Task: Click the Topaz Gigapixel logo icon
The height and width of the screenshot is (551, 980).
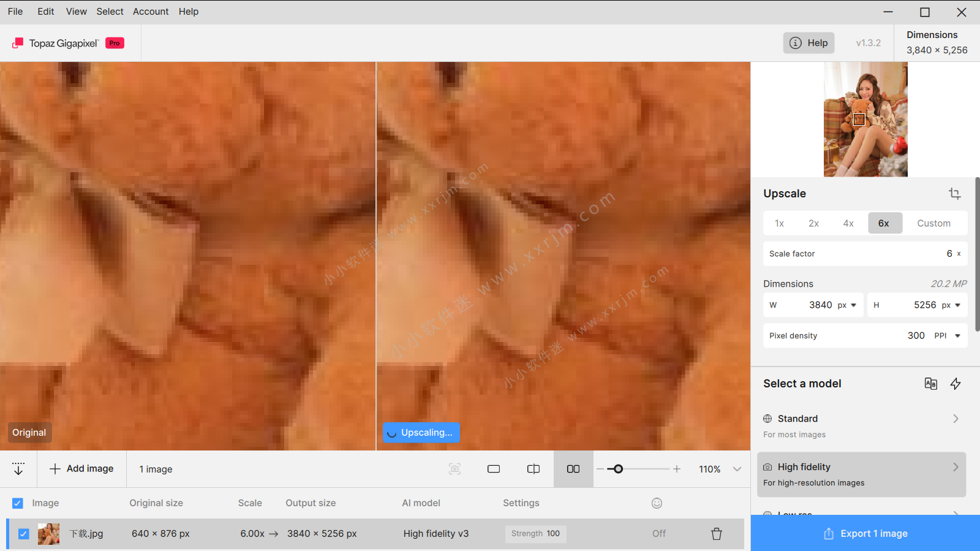Action: point(18,43)
